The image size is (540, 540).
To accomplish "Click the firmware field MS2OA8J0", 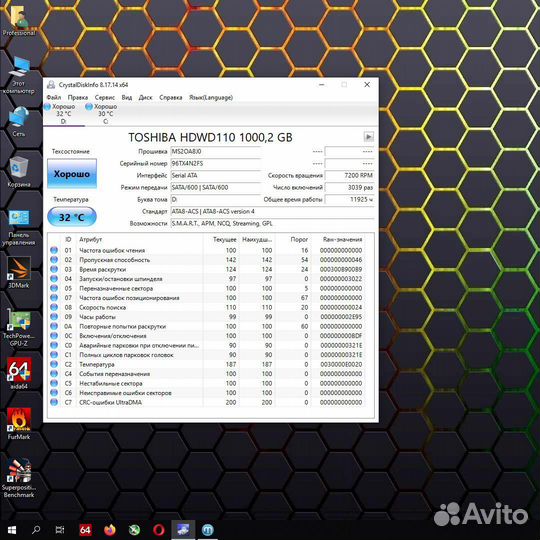I will pos(216,152).
